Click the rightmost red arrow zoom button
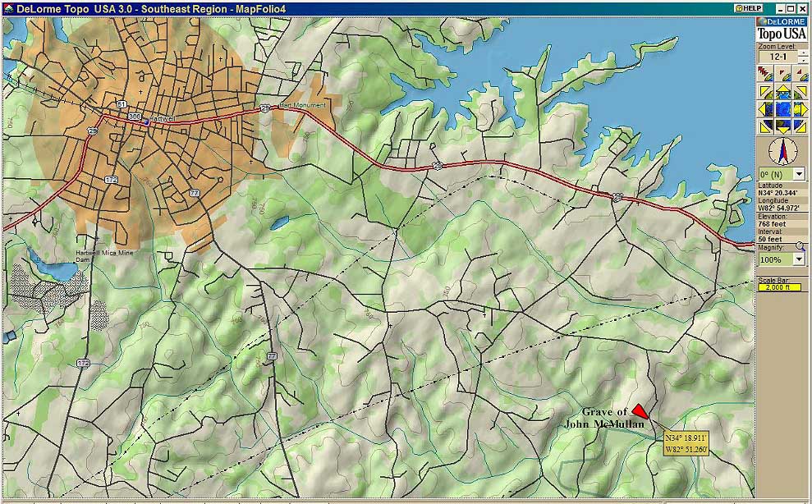 click(x=800, y=74)
